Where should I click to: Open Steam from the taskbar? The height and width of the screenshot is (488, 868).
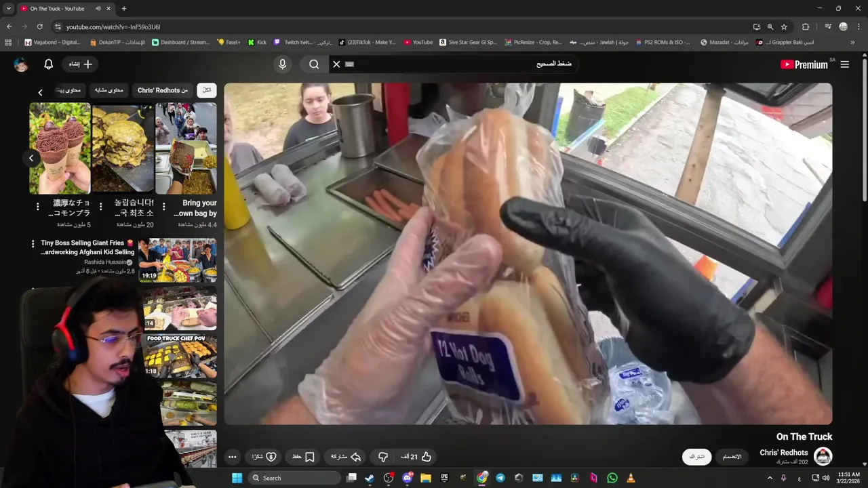tap(370, 478)
